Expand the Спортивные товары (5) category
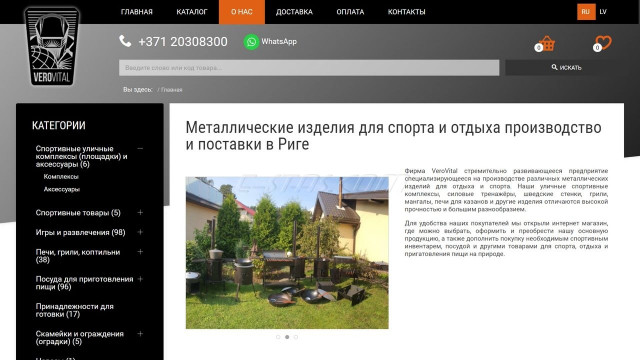The height and width of the screenshot is (360, 640). (x=140, y=213)
